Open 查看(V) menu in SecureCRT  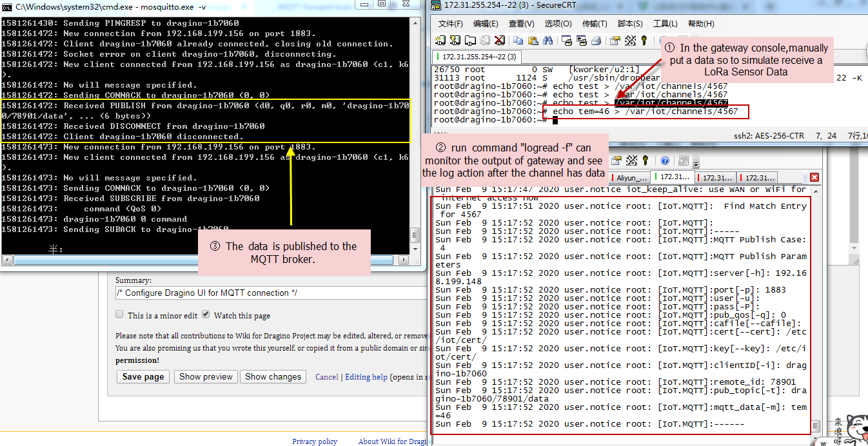(522, 24)
